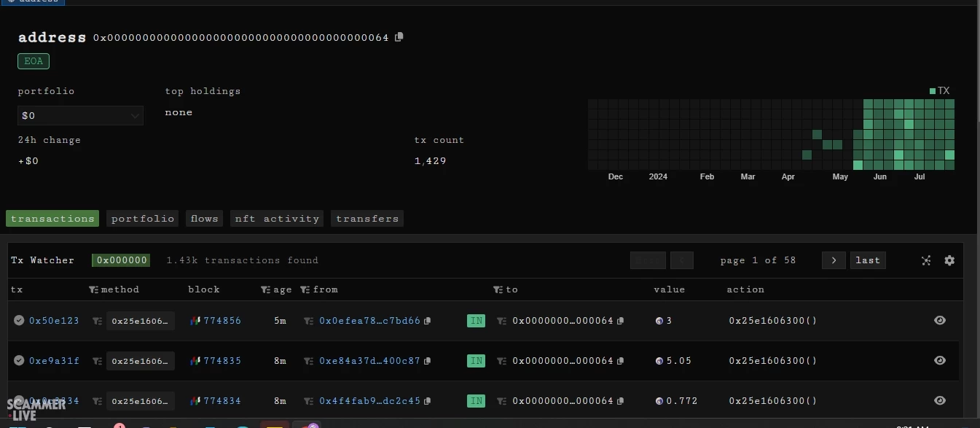Open the nft activity tab

coord(276,218)
